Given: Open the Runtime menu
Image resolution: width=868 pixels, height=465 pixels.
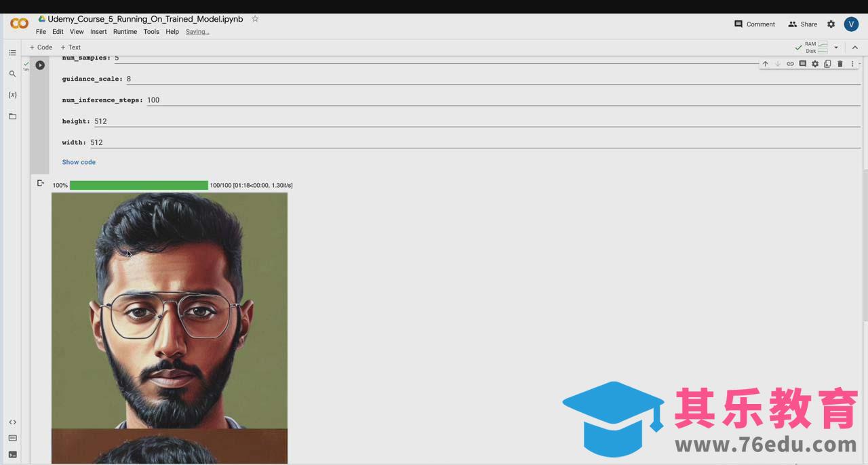Looking at the screenshot, I should (125, 32).
